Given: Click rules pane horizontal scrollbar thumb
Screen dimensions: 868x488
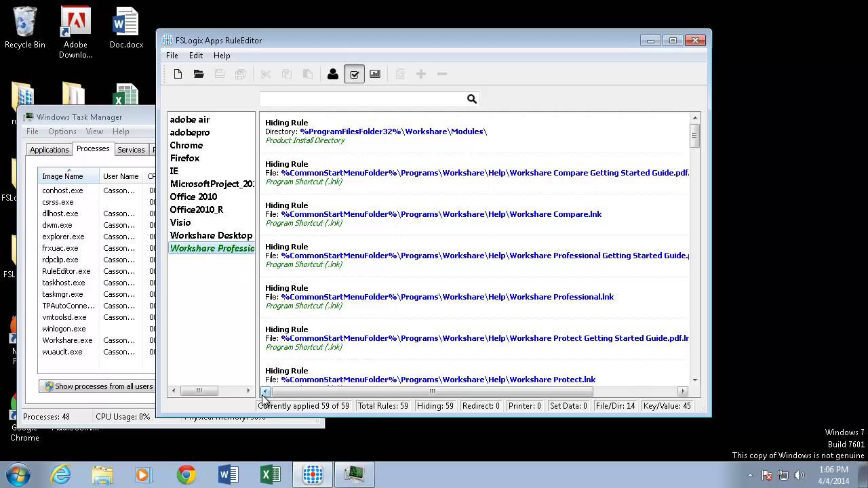Looking at the screenshot, I should tap(432, 391).
